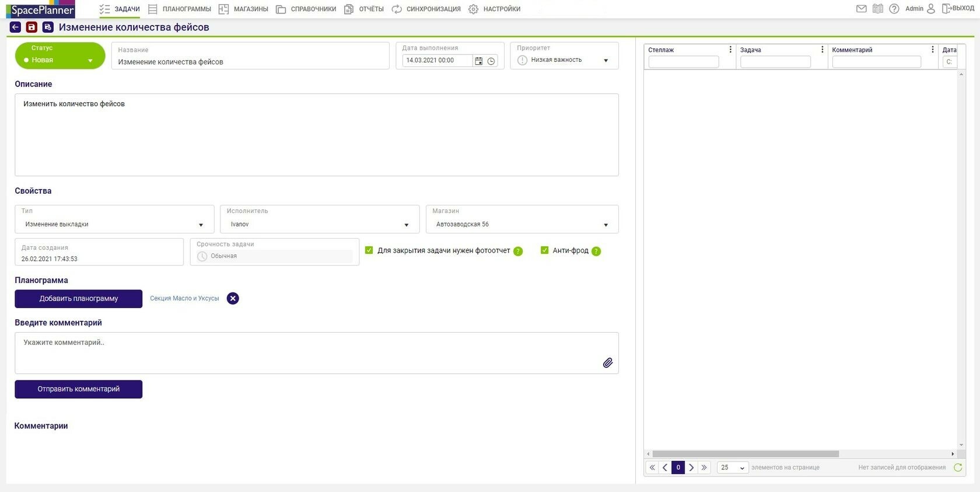The height and width of the screenshot is (492, 980).
Task: Click the Дата выполнения date field
Action: pos(438,61)
